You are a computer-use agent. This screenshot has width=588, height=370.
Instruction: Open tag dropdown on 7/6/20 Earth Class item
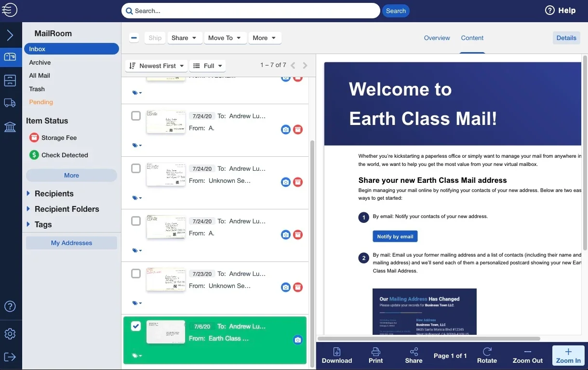tap(137, 356)
